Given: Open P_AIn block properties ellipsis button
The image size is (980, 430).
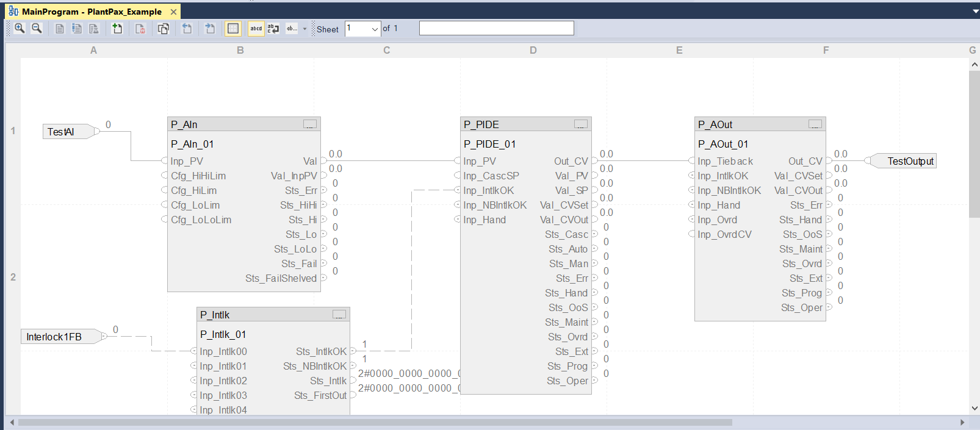Looking at the screenshot, I should click(x=310, y=124).
